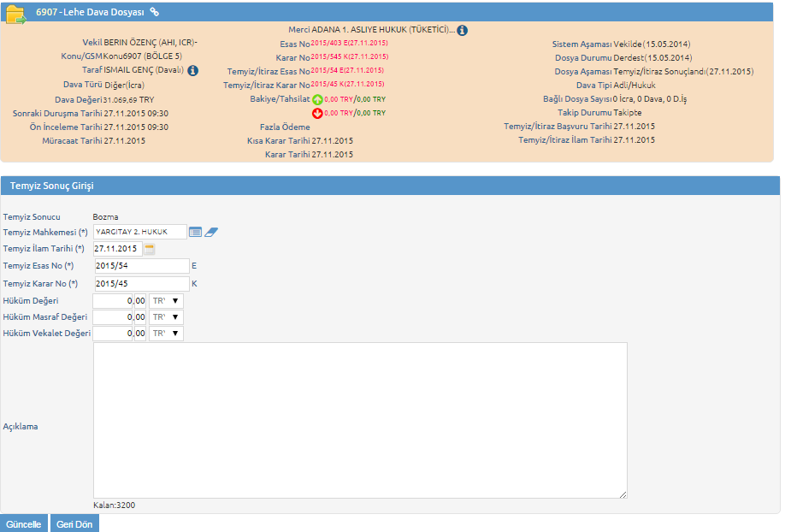
Task: Open the link icon next to Lehe Dava Dosyası
Action: click(155, 12)
